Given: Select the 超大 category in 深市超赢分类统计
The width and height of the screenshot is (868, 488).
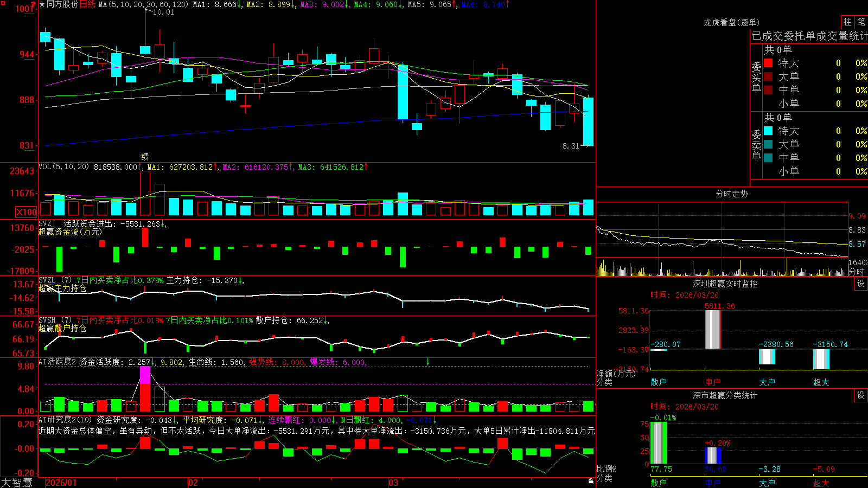Looking at the screenshot, I should click(x=821, y=483).
